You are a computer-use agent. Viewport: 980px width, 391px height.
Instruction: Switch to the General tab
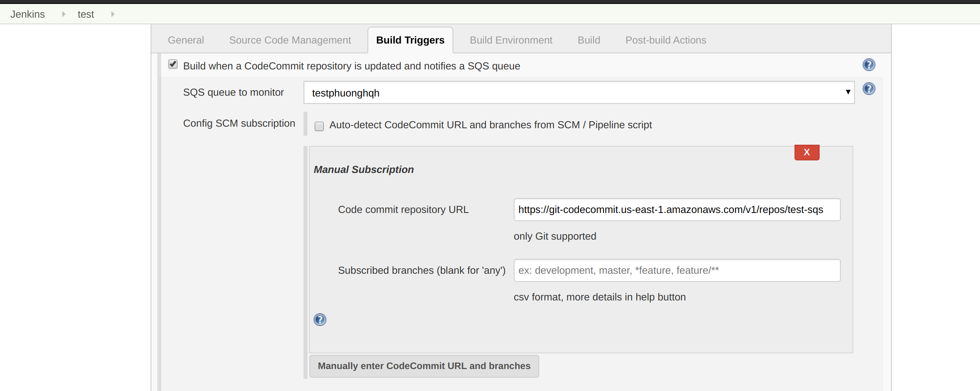tap(186, 40)
